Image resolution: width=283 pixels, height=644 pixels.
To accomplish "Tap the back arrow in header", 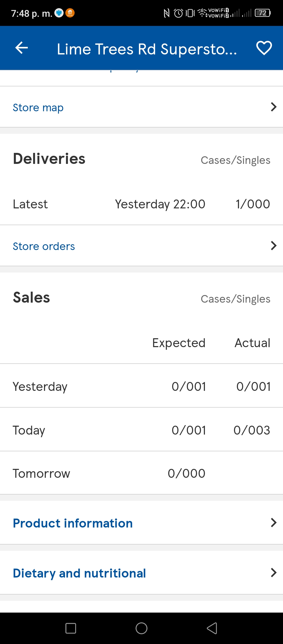I will [21, 48].
